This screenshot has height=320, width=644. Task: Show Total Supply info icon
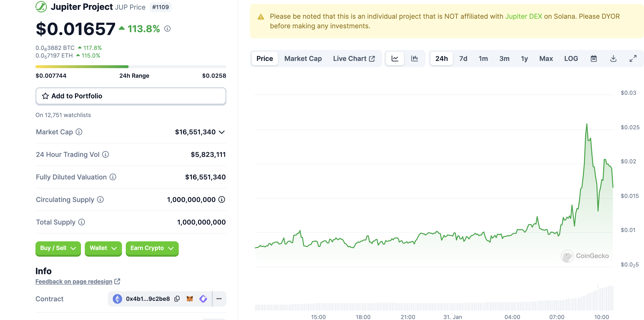click(x=81, y=222)
